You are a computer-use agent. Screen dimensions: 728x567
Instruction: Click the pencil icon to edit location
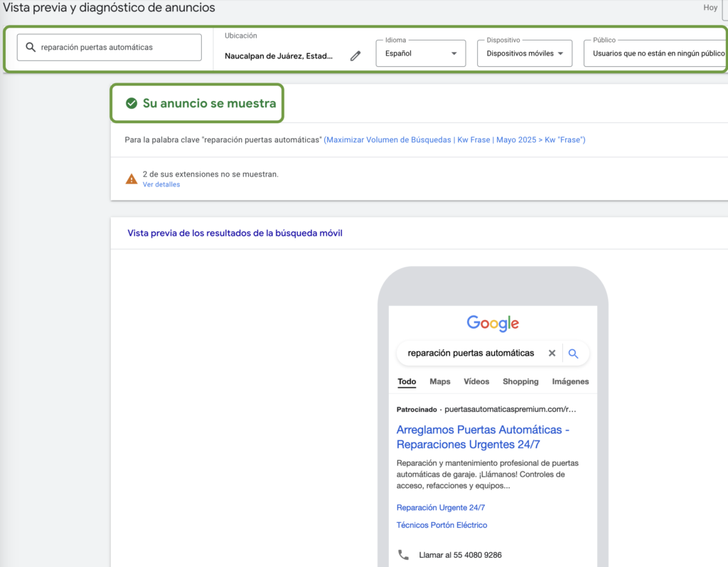point(355,56)
